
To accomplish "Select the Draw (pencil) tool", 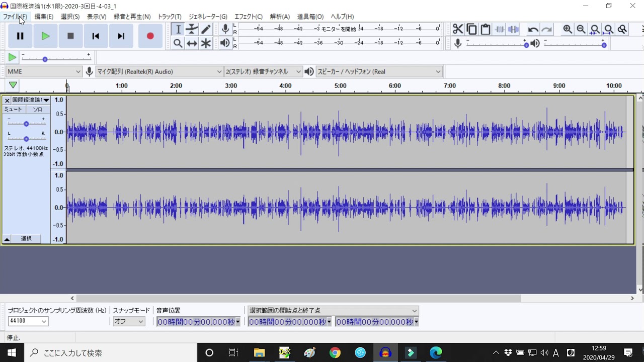I will coord(206,30).
